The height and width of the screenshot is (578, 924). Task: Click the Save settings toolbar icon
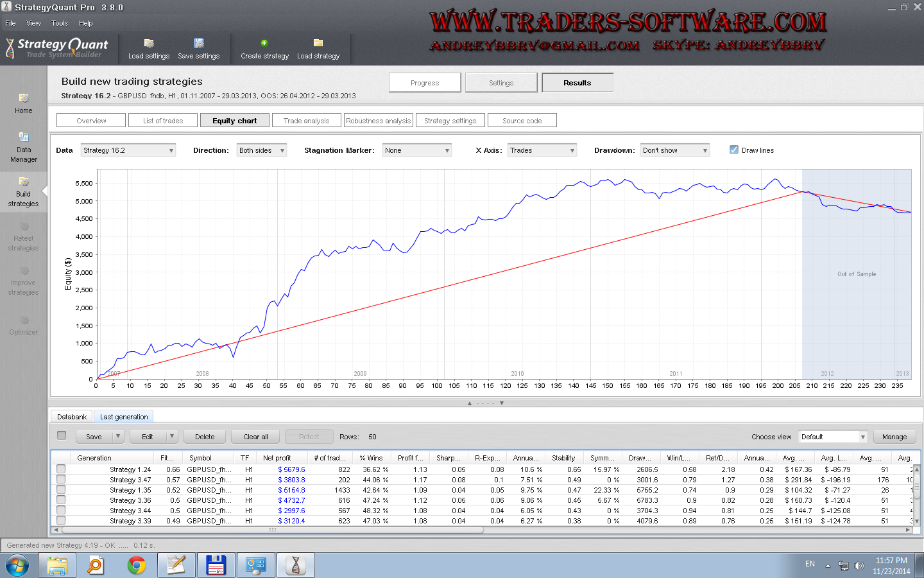pyautogui.click(x=199, y=44)
